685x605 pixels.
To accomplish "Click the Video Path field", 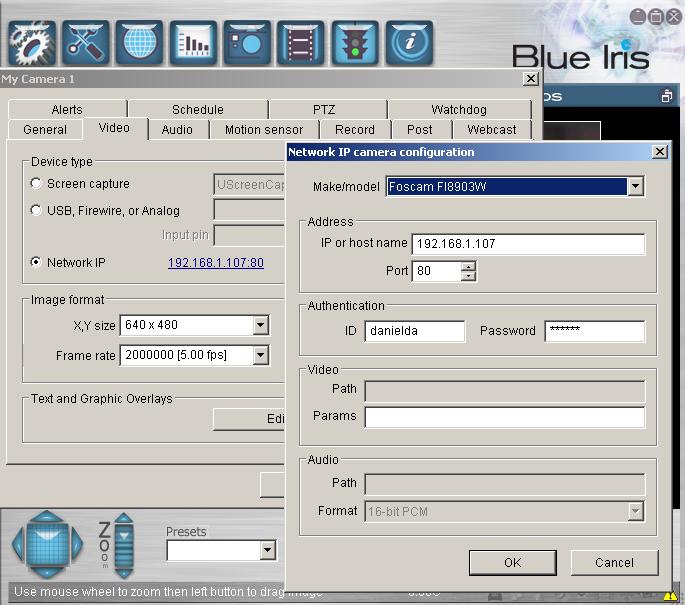I will pyautogui.click(x=505, y=391).
